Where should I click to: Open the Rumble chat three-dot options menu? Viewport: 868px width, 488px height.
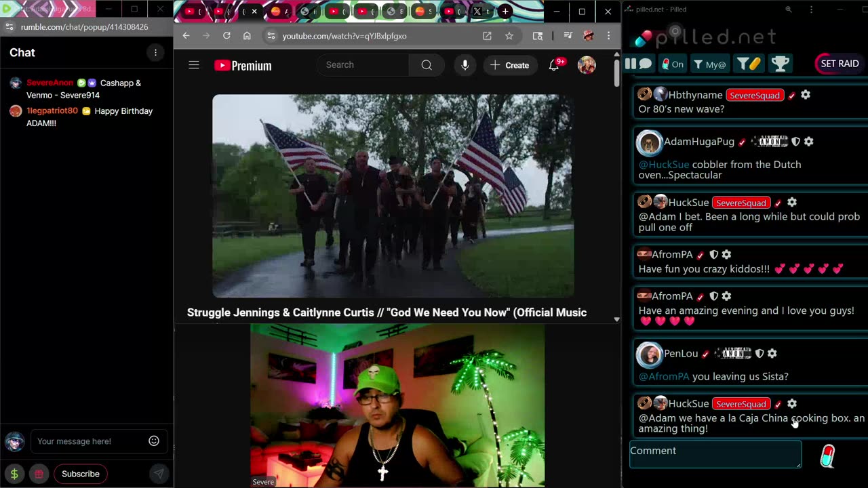pos(155,53)
